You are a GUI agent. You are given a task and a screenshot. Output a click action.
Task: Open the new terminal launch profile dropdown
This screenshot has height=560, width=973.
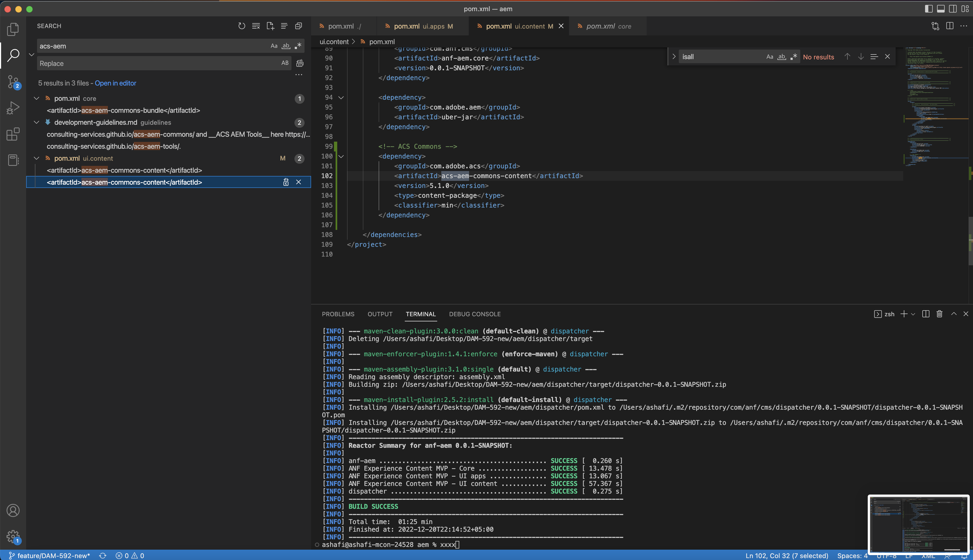tap(913, 314)
